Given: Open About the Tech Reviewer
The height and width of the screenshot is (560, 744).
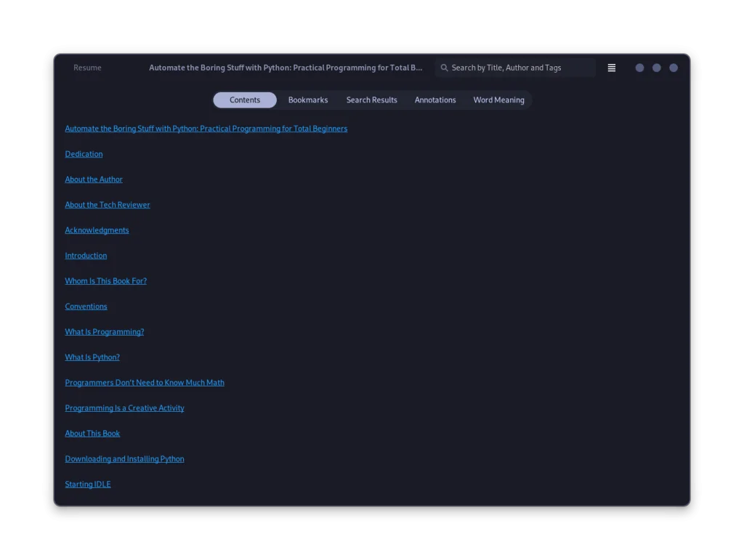Looking at the screenshot, I should (x=107, y=204).
